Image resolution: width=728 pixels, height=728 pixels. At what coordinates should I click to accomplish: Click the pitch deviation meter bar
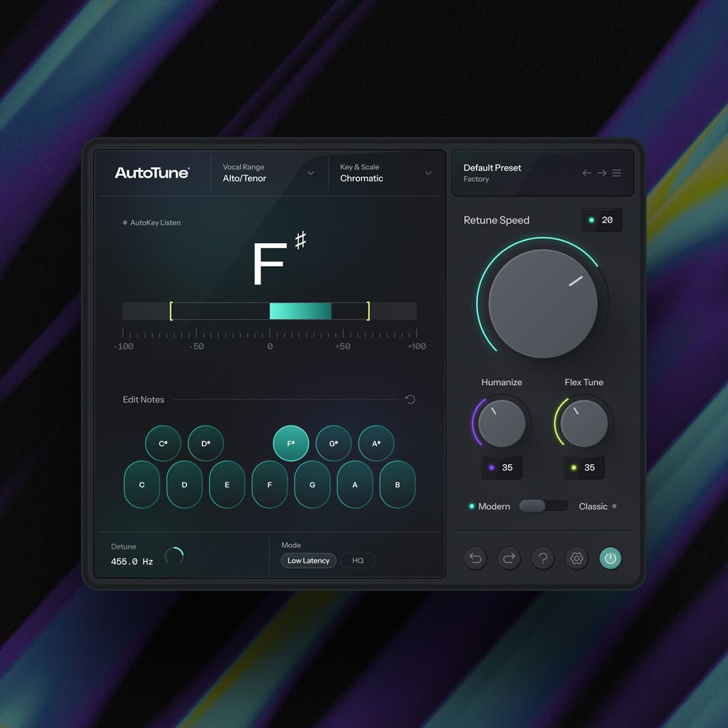point(270,311)
